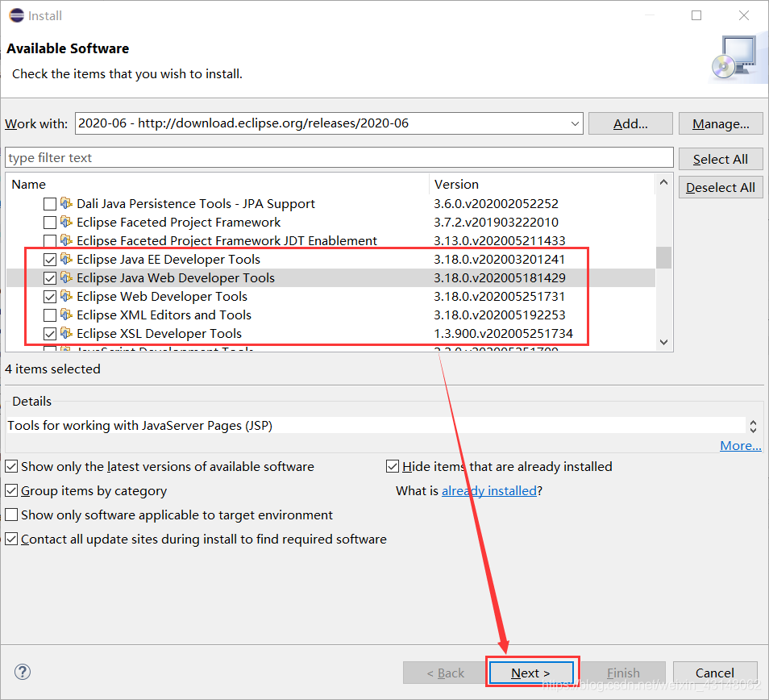Select version 3.18.0.v202005251731 cell
This screenshot has height=700, width=769.
[x=499, y=296]
